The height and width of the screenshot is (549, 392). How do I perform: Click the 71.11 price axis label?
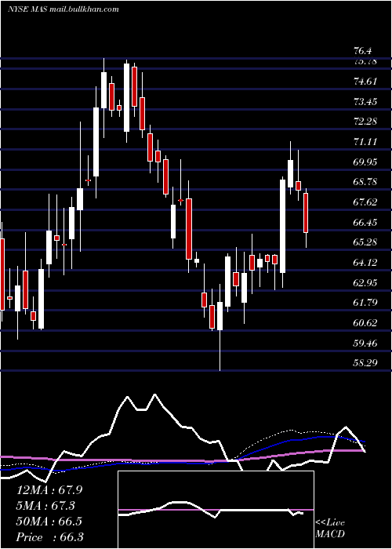(x=365, y=142)
